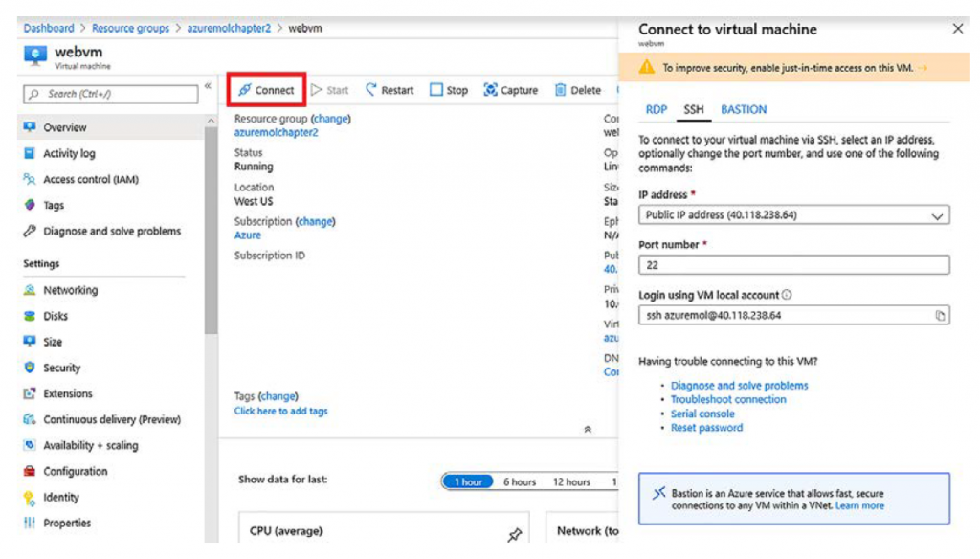Open the Disks settings page
The image size is (980, 559).
(x=56, y=316)
